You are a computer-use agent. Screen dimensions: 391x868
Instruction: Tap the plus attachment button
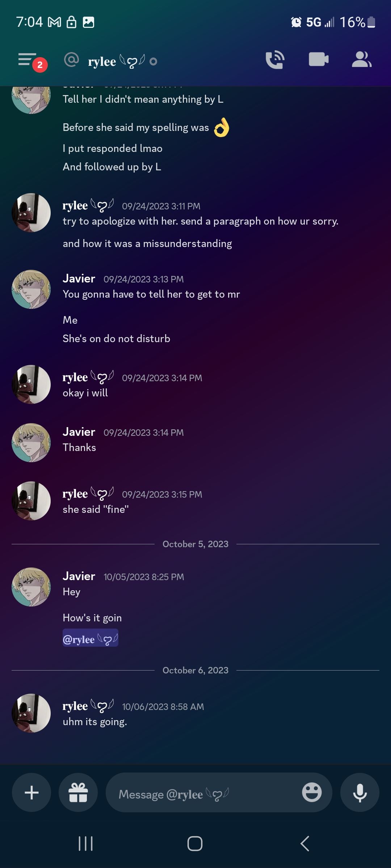(31, 792)
